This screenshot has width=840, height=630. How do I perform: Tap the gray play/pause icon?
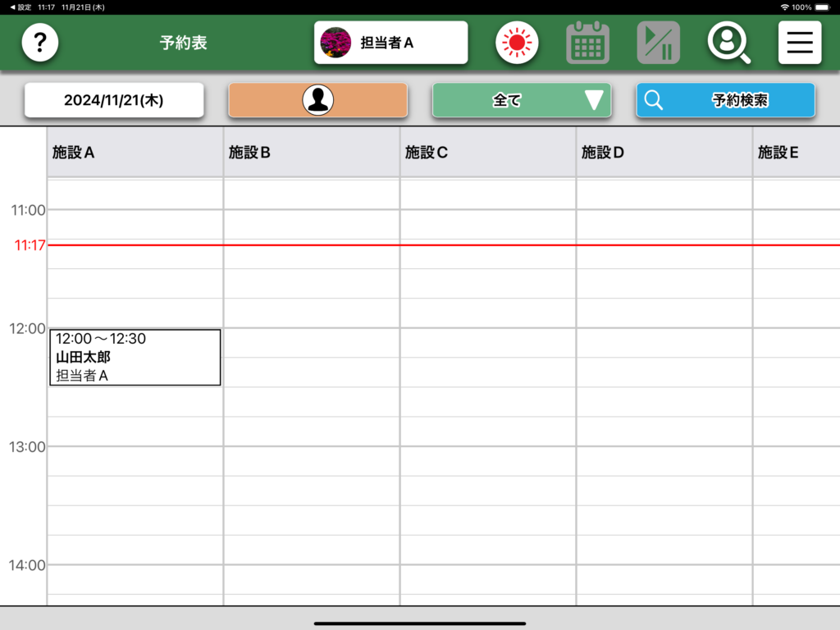(x=658, y=43)
